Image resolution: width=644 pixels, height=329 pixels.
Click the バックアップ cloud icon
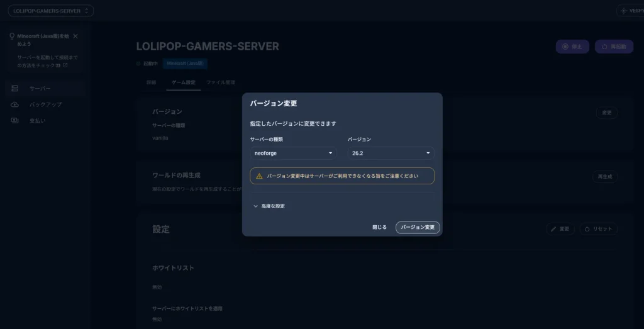click(x=14, y=104)
